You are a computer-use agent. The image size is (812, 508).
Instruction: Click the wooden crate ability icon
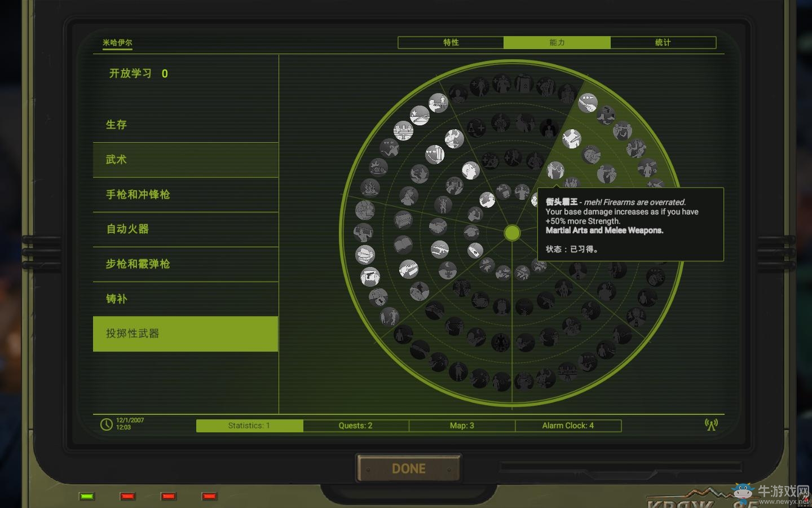(403, 219)
